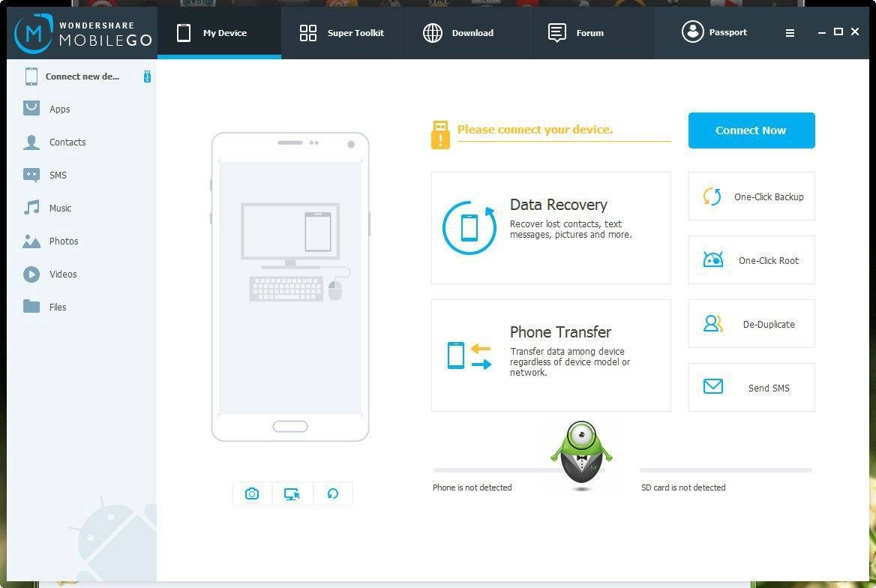Select Connect new device in sidebar
The height and width of the screenshot is (588, 876).
point(82,76)
